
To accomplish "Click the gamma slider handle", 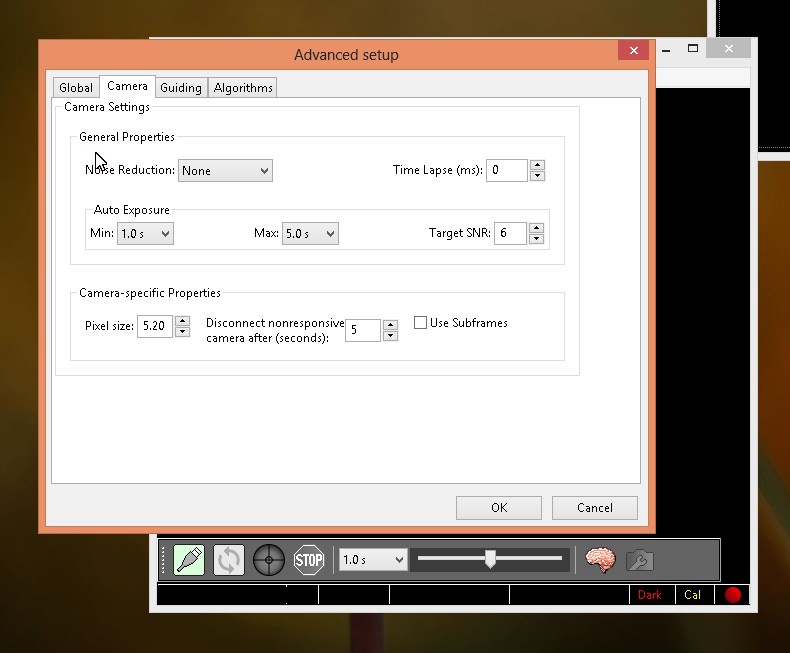I will tap(490, 559).
